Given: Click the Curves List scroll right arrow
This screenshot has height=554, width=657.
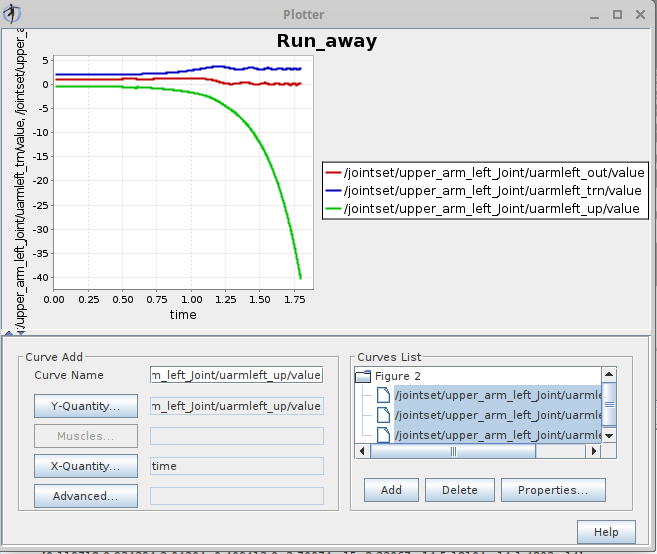Looking at the screenshot, I should click(593, 451).
